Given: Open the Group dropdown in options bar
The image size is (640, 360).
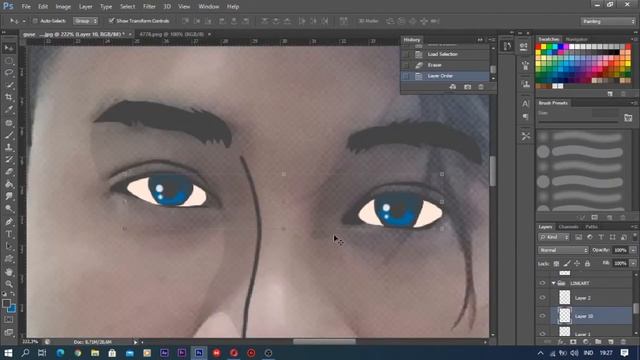Looking at the screenshot, I should [85, 21].
